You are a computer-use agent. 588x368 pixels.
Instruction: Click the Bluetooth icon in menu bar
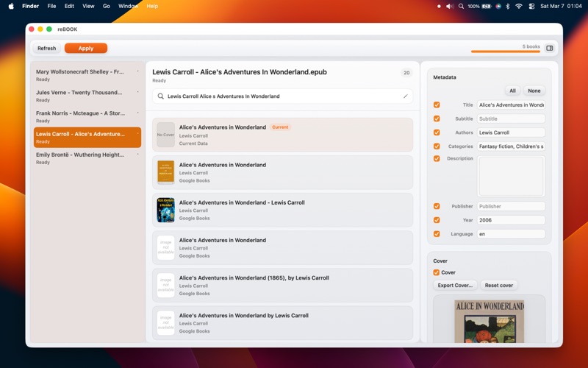click(x=508, y=6)
